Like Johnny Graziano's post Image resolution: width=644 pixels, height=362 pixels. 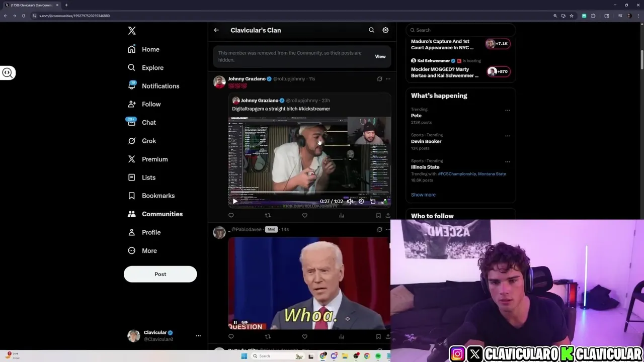click(305, 215)
